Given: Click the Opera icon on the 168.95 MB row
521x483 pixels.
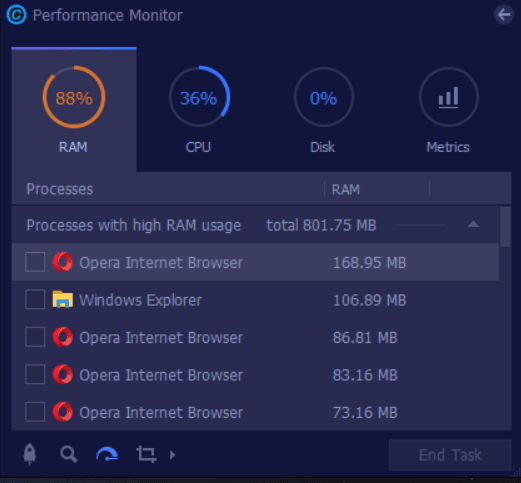Looking at the screenshot, I should [63, 262].
